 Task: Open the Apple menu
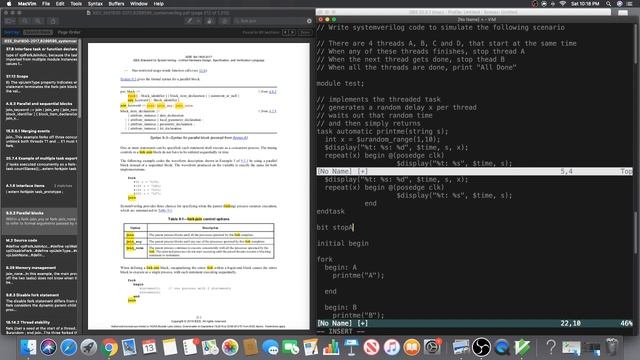[9, 4]
